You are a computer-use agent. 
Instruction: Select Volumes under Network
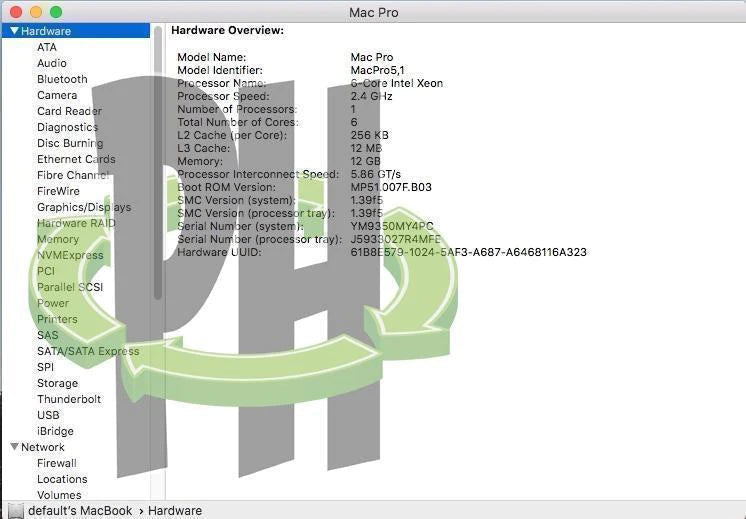59,495
